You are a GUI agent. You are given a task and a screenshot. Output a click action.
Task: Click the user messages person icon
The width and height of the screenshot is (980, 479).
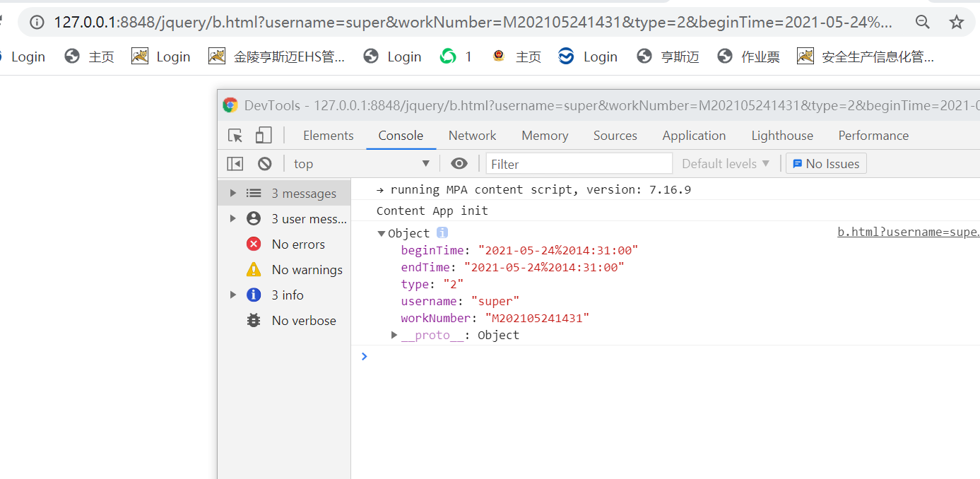pos(254,218)
